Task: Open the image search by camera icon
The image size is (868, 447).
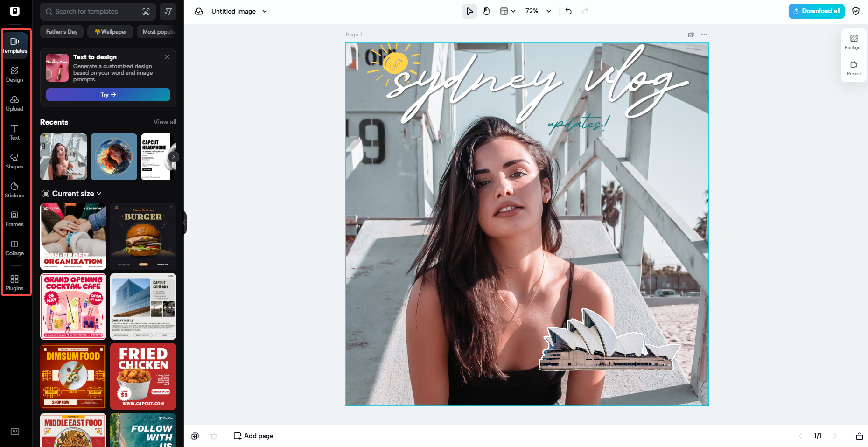Action: (x=147, y=11)
